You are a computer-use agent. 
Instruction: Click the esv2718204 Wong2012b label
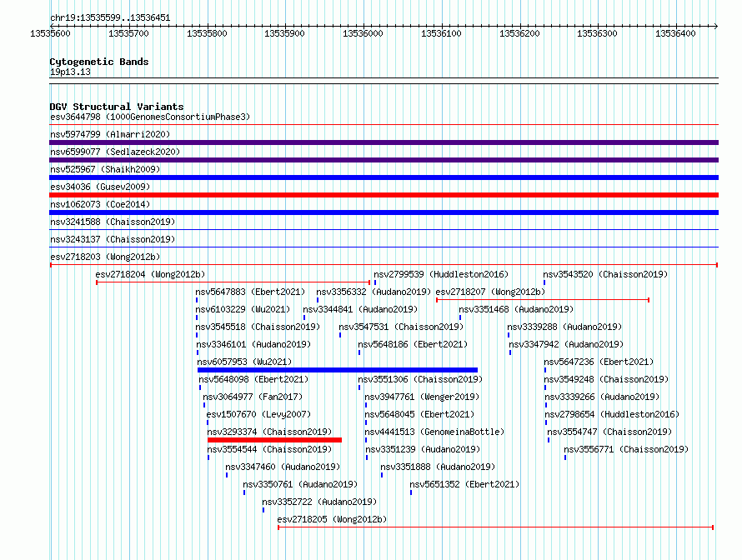click(150, 274)
